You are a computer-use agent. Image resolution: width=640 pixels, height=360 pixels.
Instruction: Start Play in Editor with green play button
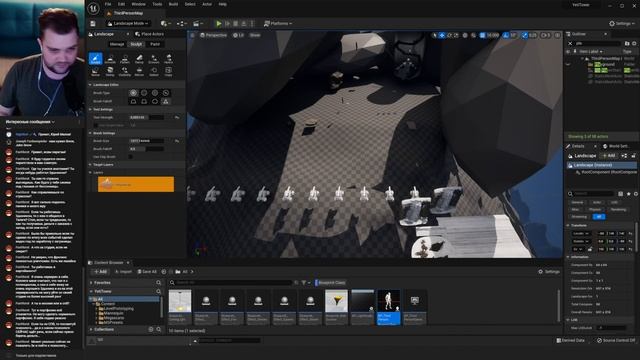(219, 24)
